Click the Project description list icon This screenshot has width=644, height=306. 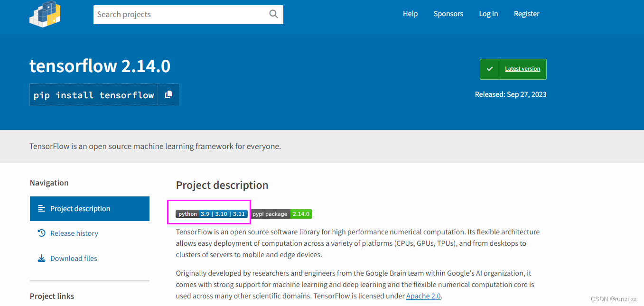click(42, 208)
